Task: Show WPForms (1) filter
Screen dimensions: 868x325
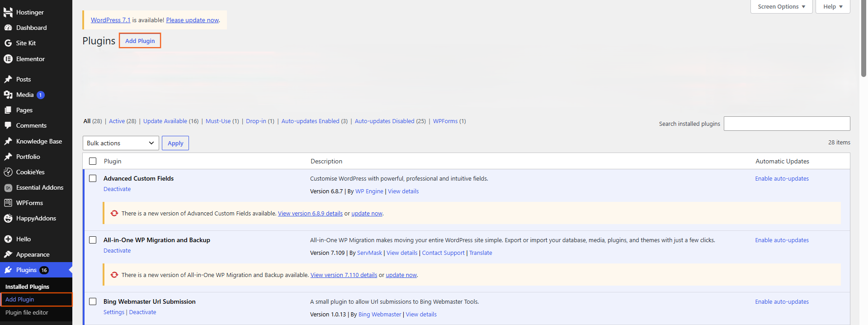Action: pyautogui.click(x=449, y=121)
